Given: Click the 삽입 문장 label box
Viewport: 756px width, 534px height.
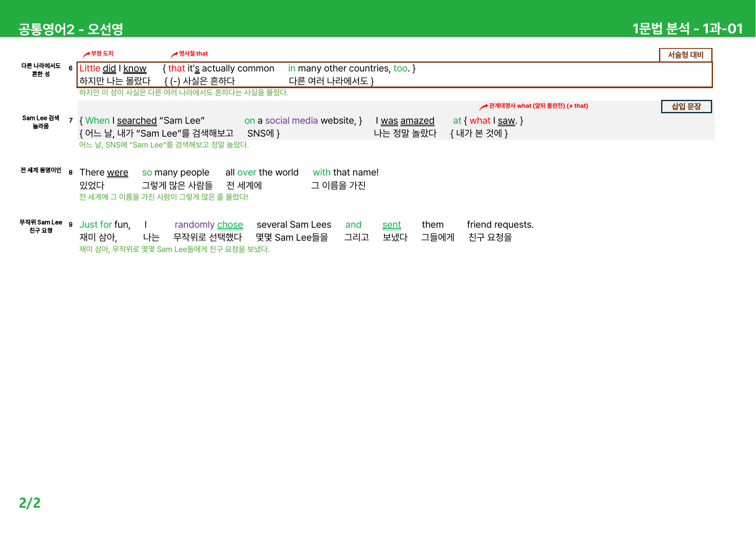Looking at the screenshot, I should pyautogui.click(x=686, y=107).
